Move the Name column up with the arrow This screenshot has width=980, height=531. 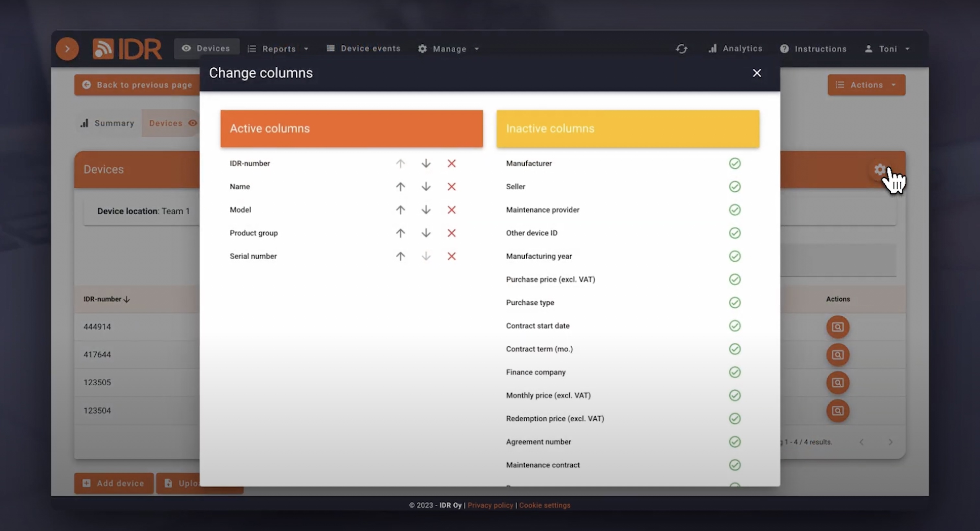click(x=400, y=186)
